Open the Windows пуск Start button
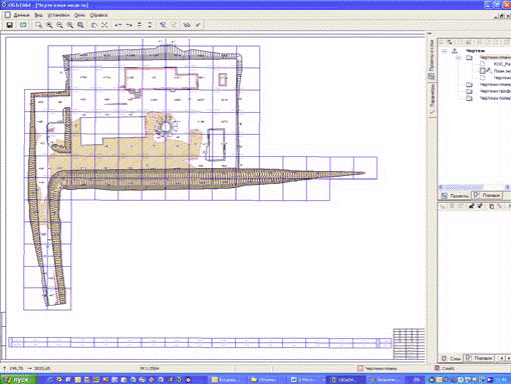Viewport: 511px width, 384px height. (x=18, y=379)
